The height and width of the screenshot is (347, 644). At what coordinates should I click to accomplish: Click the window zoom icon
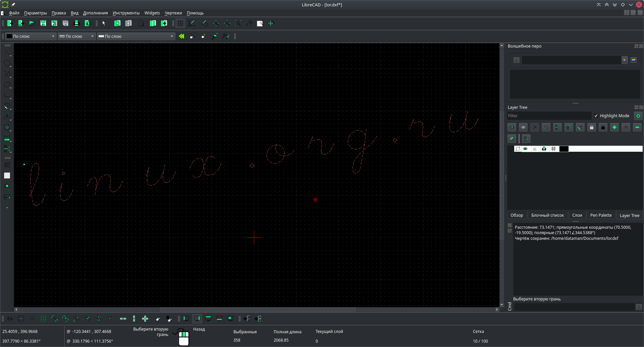point(260,23)
